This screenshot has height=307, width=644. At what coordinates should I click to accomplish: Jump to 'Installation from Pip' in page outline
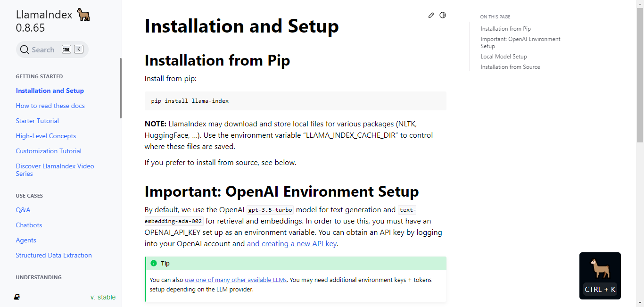pos(506,29)
